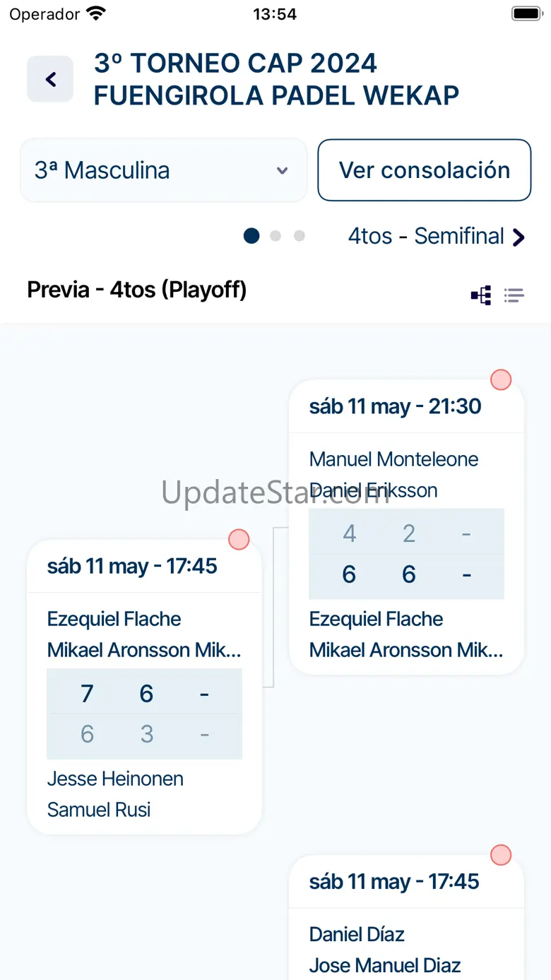Tap the Manuel Monteleone player name

point(393,459)
